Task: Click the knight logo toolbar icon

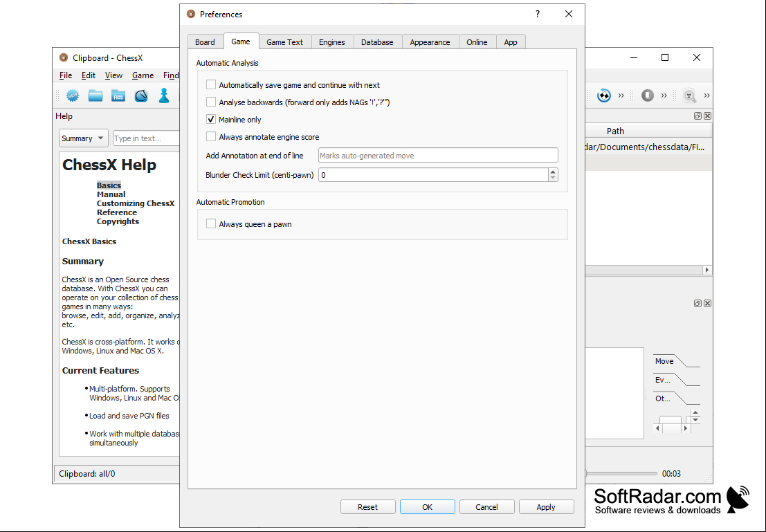Action: coord(141,95)
